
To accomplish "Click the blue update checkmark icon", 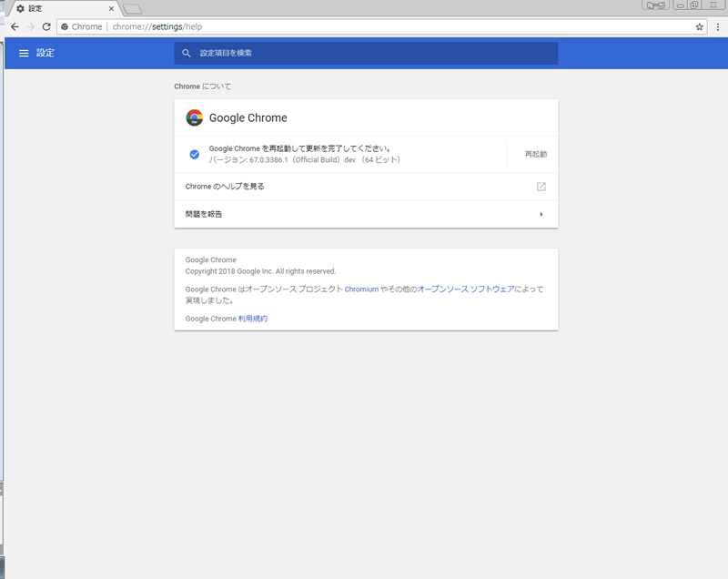I will click(x=195, y=154).
